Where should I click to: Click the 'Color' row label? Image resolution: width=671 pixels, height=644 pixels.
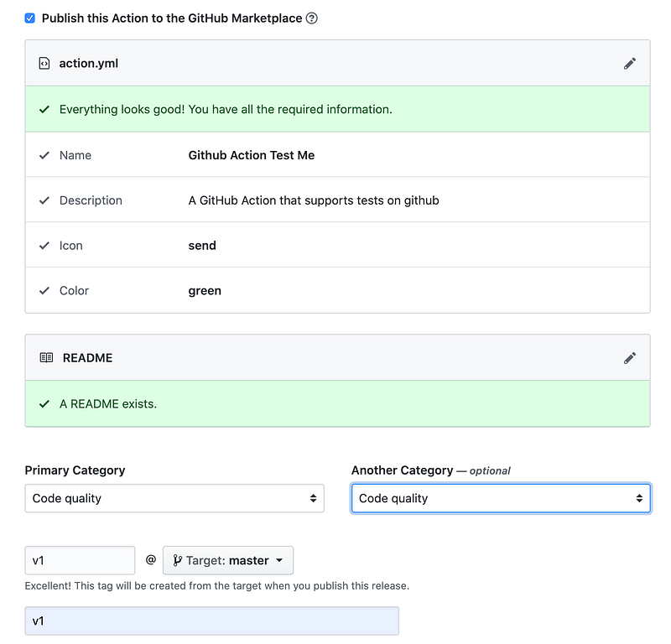(x=74, y=291)
